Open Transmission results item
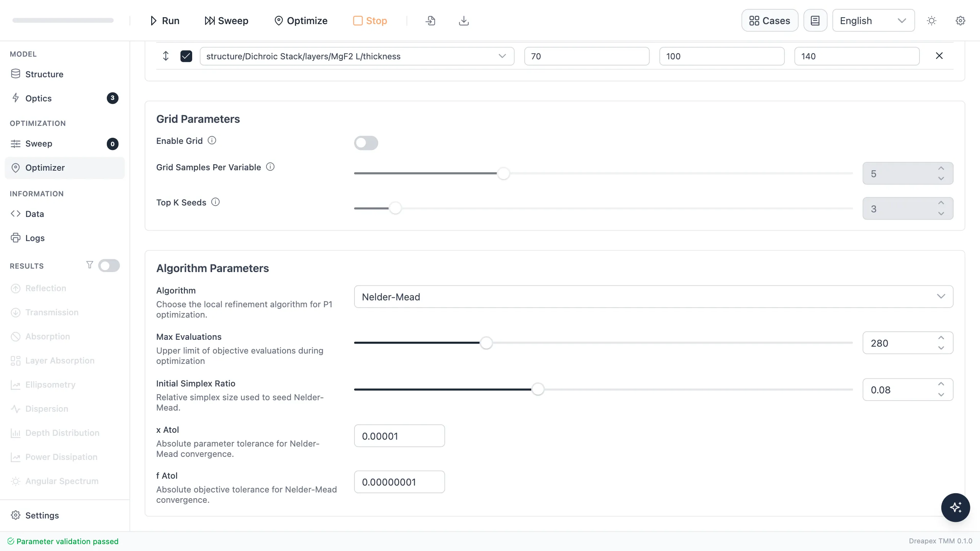The width and height of the screenshot is (980, 551). point(65,313)
